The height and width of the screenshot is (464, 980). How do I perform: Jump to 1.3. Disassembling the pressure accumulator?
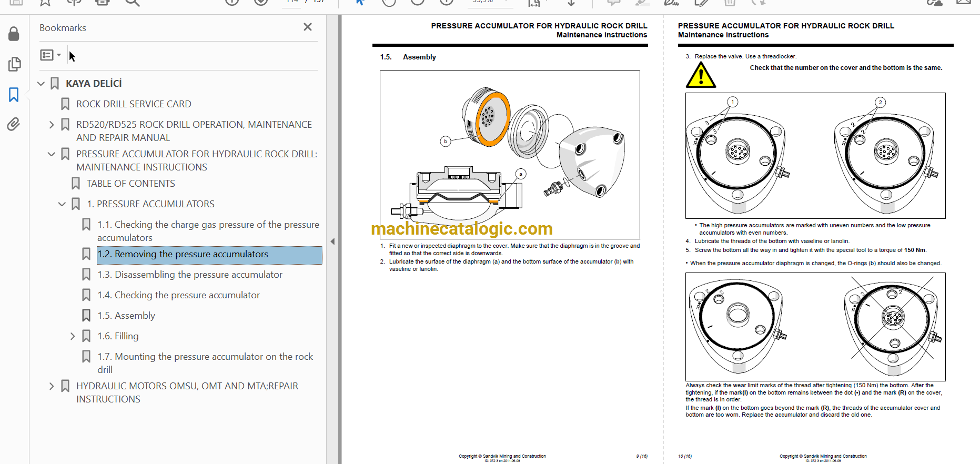click(x=190, y=275)
